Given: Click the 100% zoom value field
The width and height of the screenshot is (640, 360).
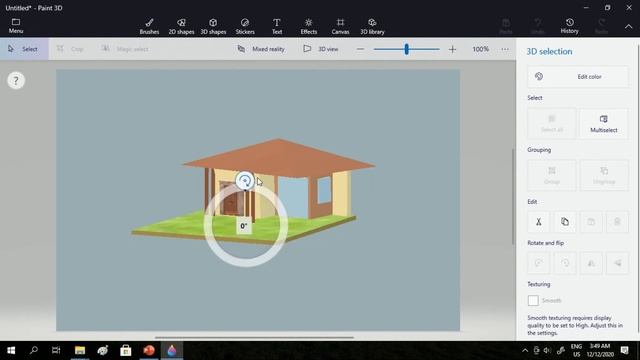Looking at the screenshot, I should tap(480, 49).
